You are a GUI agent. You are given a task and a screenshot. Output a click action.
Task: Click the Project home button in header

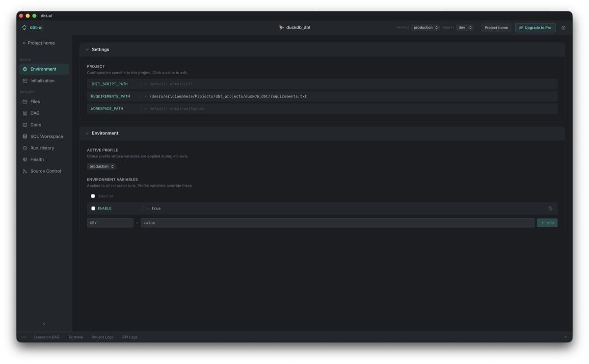[496, 28]
